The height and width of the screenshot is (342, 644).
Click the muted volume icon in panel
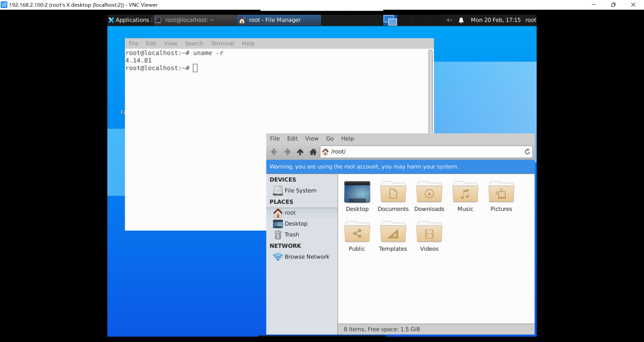point(449,20)
